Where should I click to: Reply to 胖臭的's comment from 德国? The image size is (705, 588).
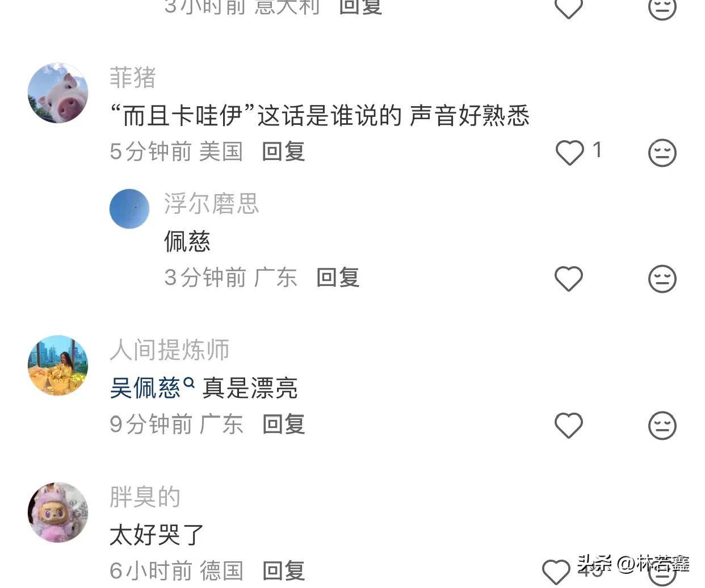tap(284, 570)
